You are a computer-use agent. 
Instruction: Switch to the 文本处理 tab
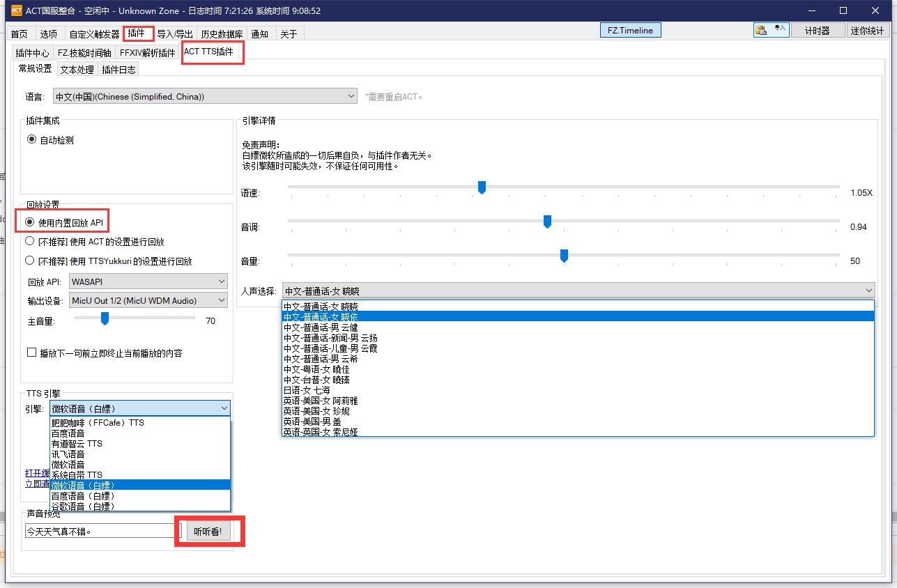point(77,70)
